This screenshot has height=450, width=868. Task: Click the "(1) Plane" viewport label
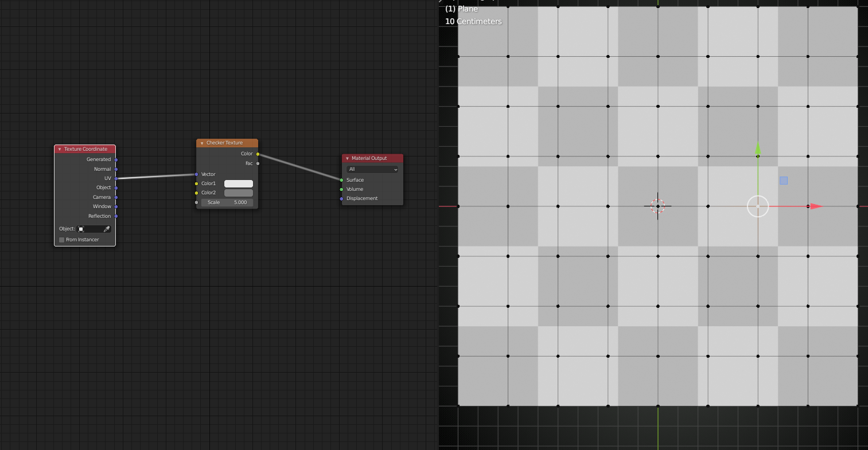click(461, 9)
